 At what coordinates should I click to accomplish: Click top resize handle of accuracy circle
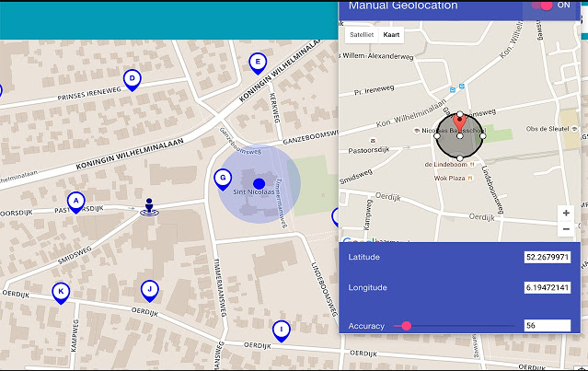pos(460,113)
